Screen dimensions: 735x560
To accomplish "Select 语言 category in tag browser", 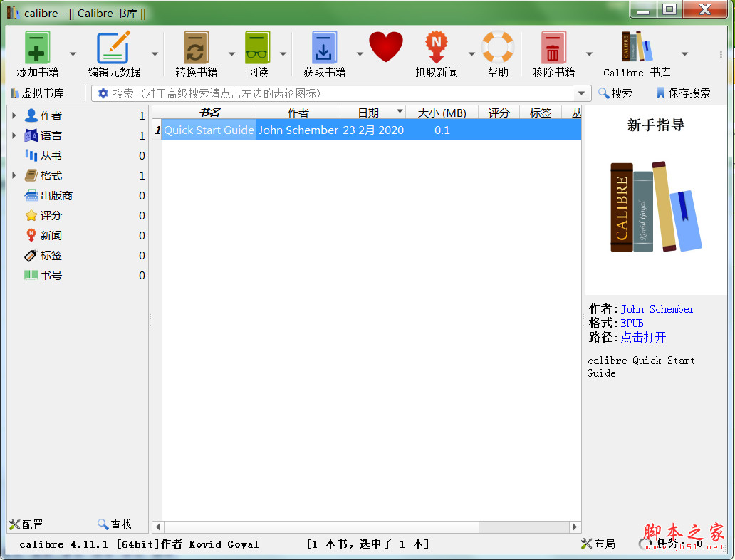I will click(51, 136).
